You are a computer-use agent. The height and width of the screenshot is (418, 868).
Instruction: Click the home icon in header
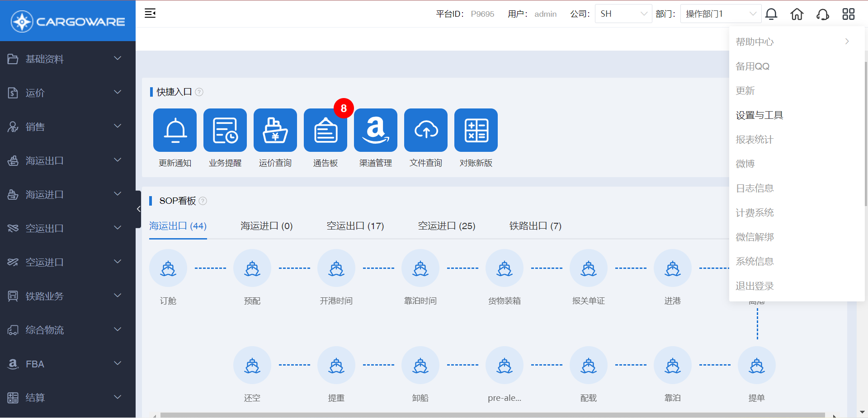pyautogui.click(x=797, y=14)
